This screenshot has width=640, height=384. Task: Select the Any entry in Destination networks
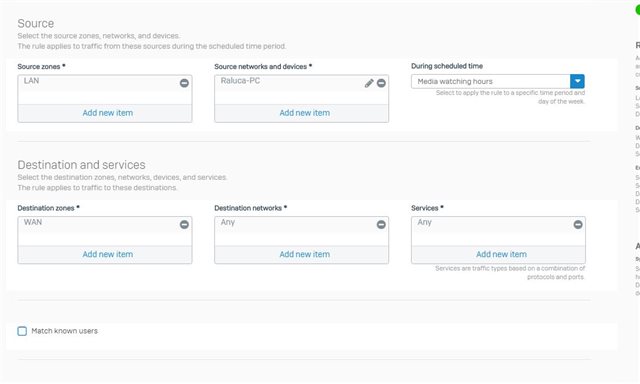(x=228, y=222)
